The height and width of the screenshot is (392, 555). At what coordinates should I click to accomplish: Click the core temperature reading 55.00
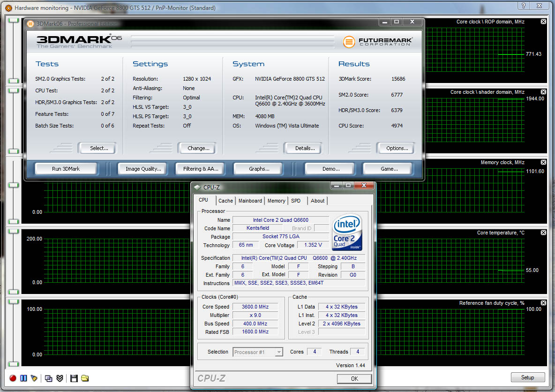pyautogui.click(x=532, y=270)
